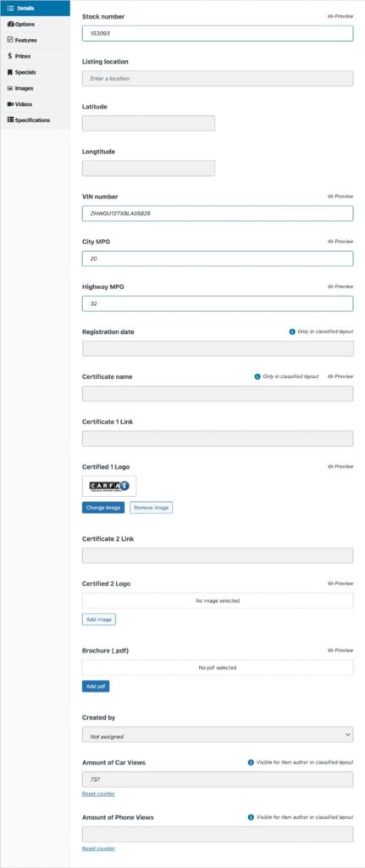
Task: Click the Change image button
Action: [103, 508]
